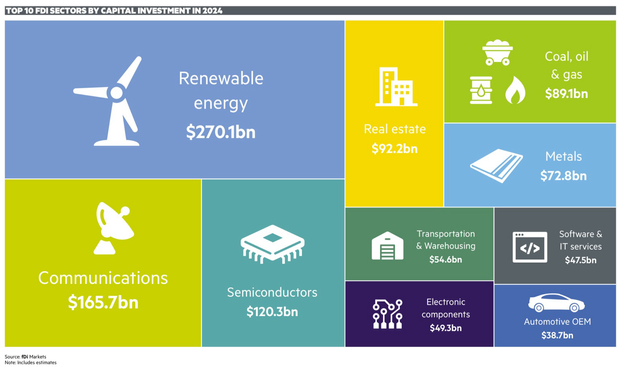This screenshot has height=372, width=618.
Task: Click the metal sheets icon
Action: 497,166
